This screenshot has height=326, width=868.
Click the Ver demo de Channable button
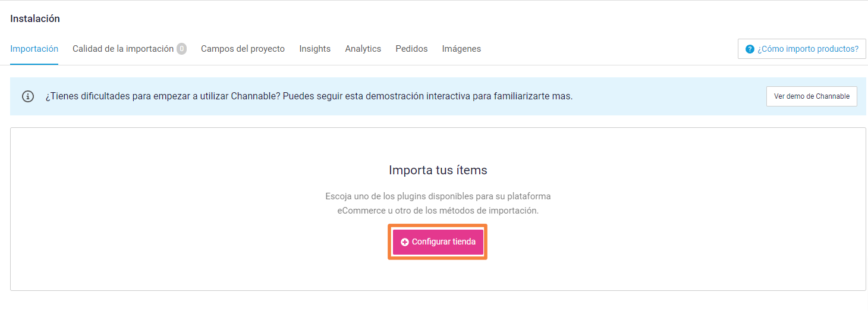point(811,96)
